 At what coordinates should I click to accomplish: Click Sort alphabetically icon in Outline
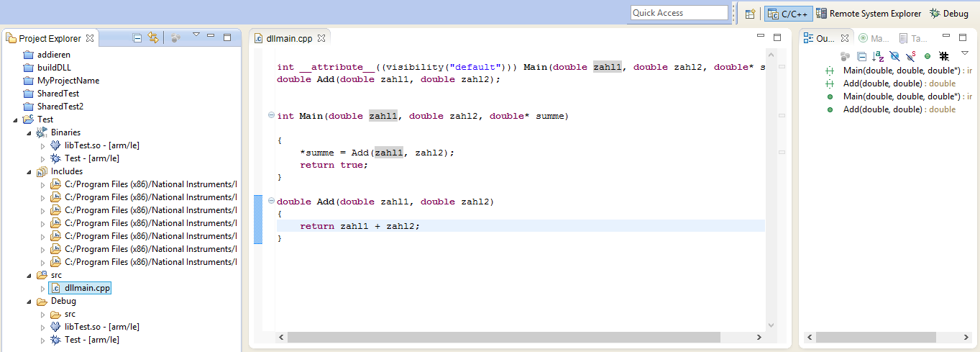(878, 55)
